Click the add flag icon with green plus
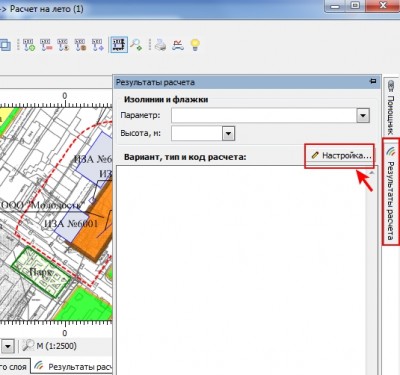Screen dimensions: 400x375 tap(28, 45)
